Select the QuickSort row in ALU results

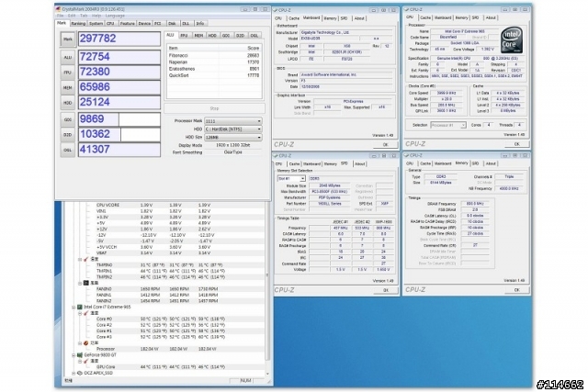pyautogui.click(x=214, y=75)
